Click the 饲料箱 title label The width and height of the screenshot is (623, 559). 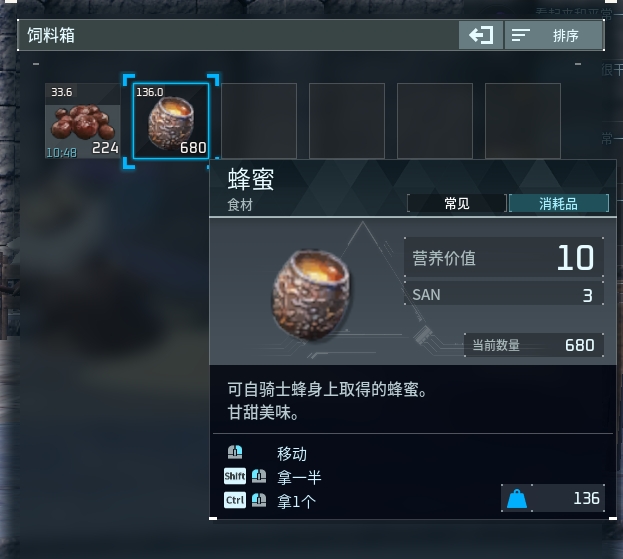coord(51,35)
